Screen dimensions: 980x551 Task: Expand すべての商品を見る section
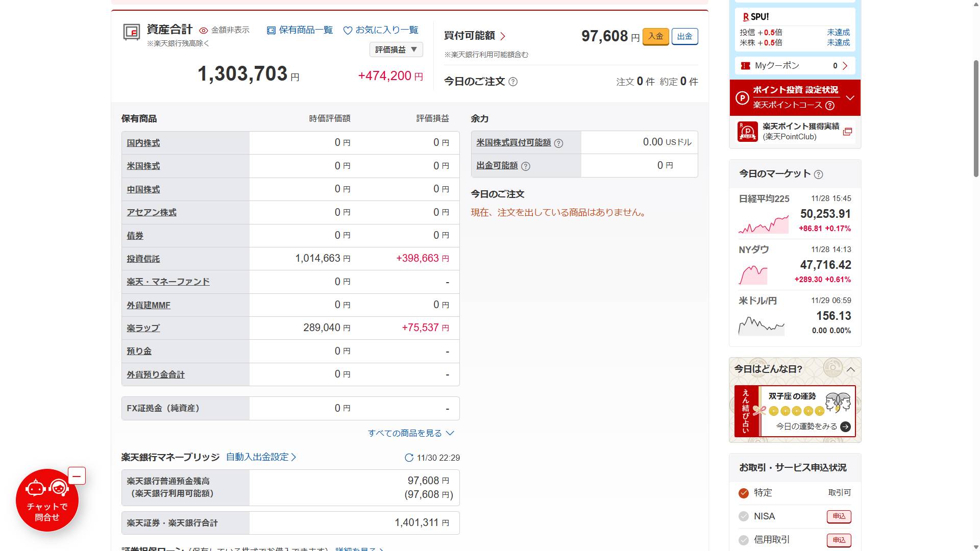click(411, 433)
